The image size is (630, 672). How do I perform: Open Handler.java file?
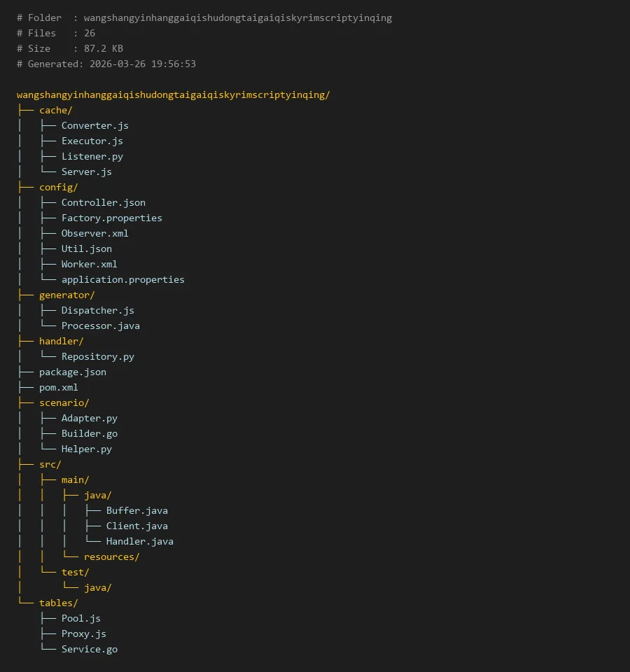[139, 542]
